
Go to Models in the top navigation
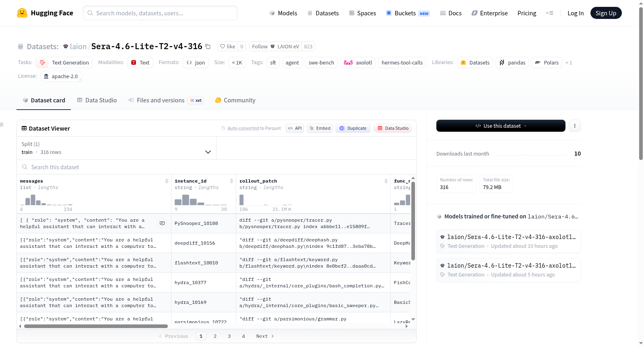point(283,13)
